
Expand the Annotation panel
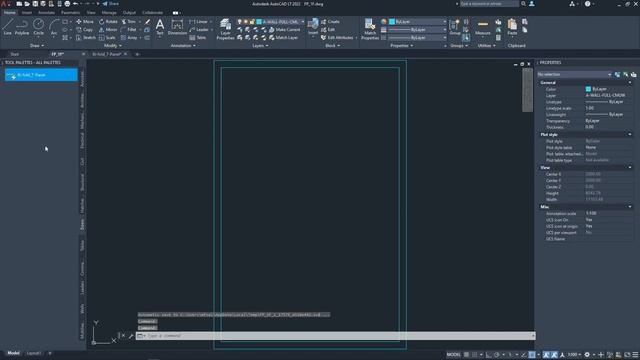click(183, 46)
